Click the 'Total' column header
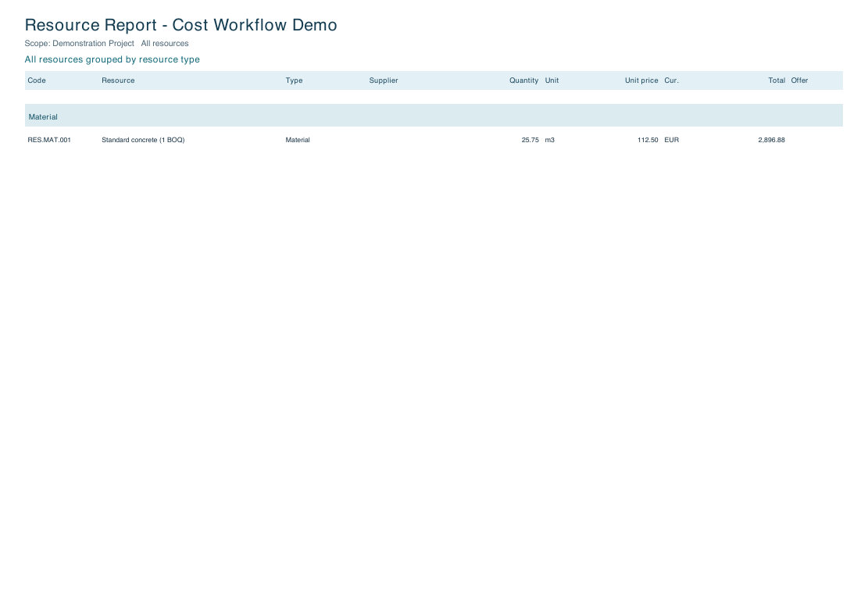The image size is (868, 614). click(777, 80)
